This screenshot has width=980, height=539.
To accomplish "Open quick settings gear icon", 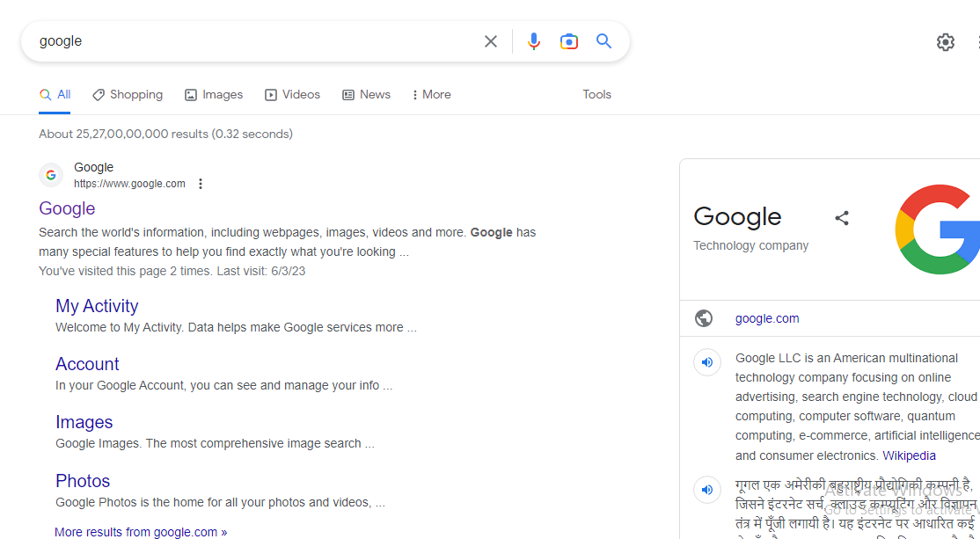I will pos(945,41).
